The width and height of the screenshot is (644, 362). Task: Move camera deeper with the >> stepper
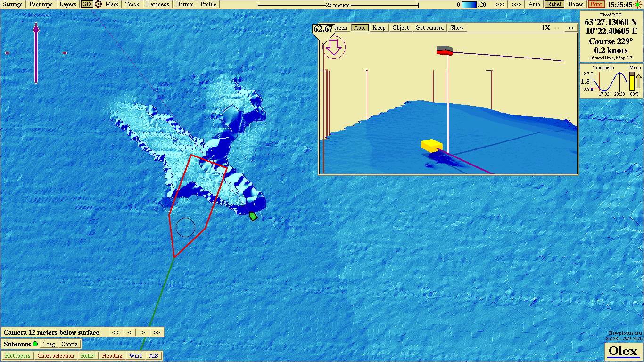pos(157,332)
